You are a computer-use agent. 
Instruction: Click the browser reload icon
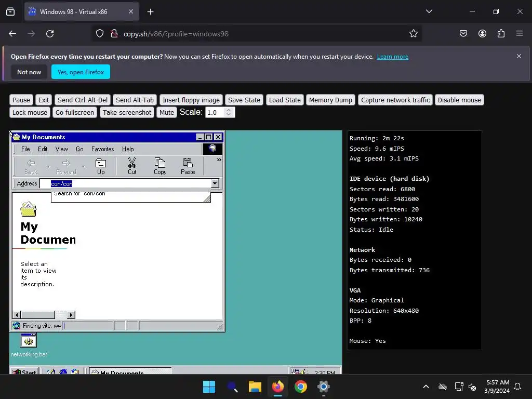(x=50, y=34)
